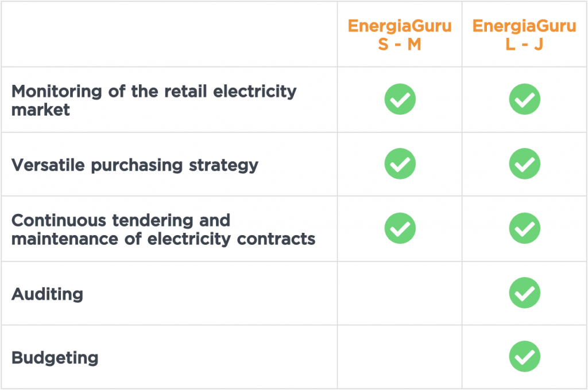Click the green checkmark in the Auditing row
The width and height of the screenshot is (588, 390).
click(525, 292)
